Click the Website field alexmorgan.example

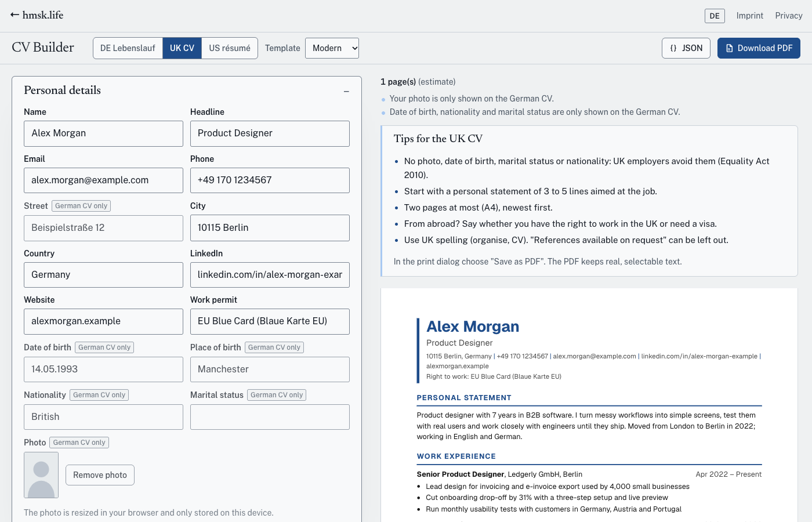pos(103,321)
